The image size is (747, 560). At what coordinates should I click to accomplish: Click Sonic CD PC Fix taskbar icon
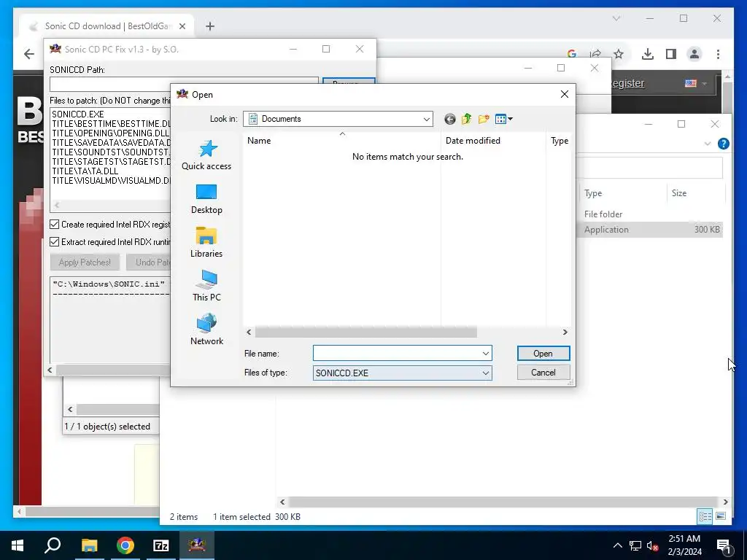tap(197, 545)
